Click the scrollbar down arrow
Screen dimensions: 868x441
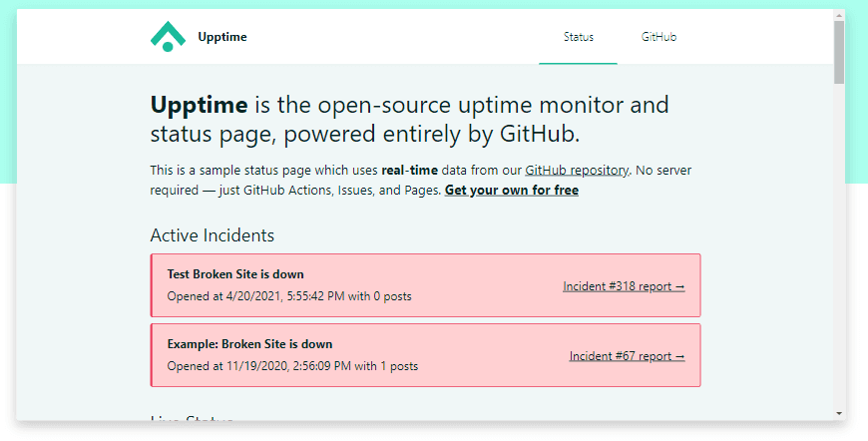[839, 413]
